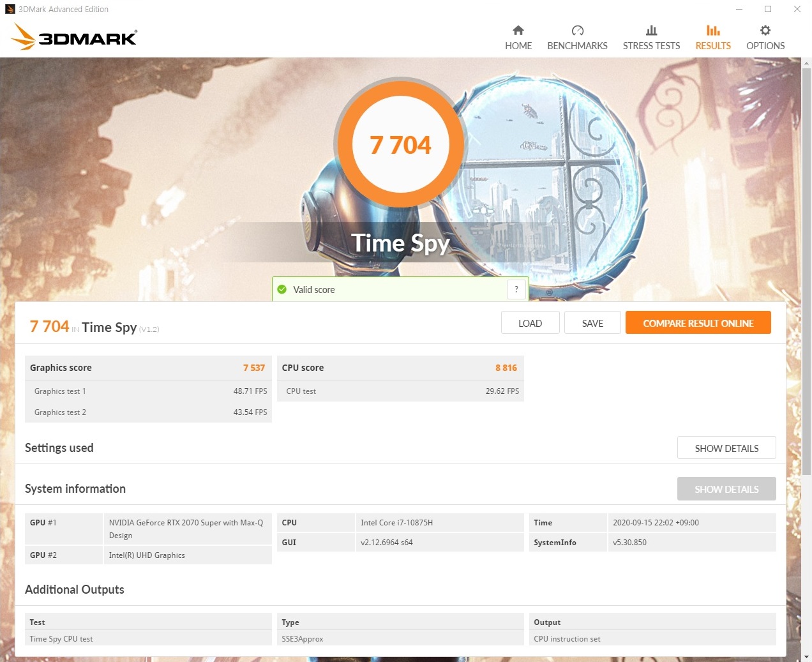The height and width of the screenshot is (662, 812).
Task: Switch to STRESS TESTS tab
Action: (651, 38)
